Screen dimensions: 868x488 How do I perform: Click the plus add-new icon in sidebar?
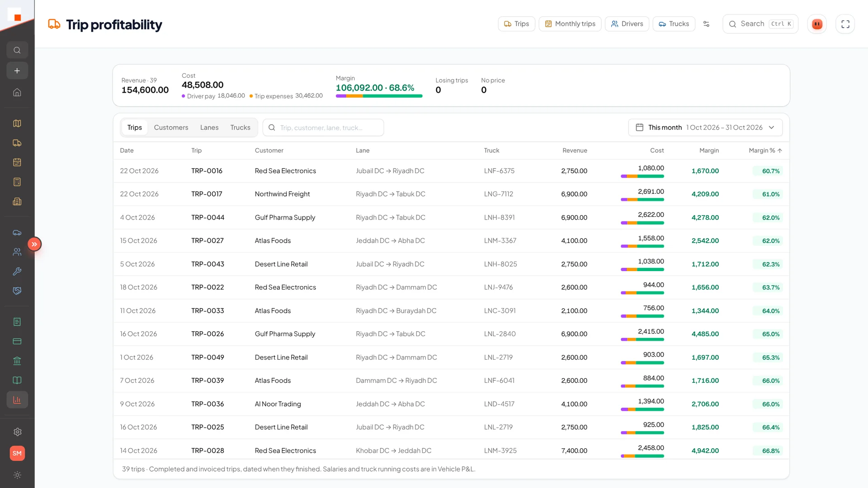(17, 71)
